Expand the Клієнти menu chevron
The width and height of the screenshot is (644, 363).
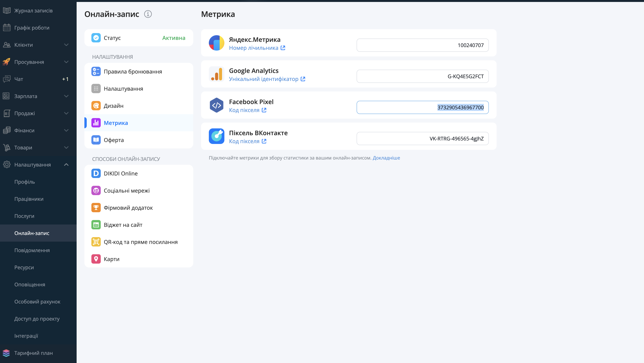[x=66, y=45]
